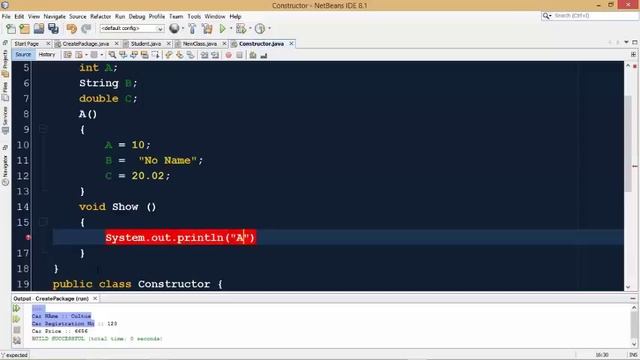Show opened documents list arrow

point(626,42)
